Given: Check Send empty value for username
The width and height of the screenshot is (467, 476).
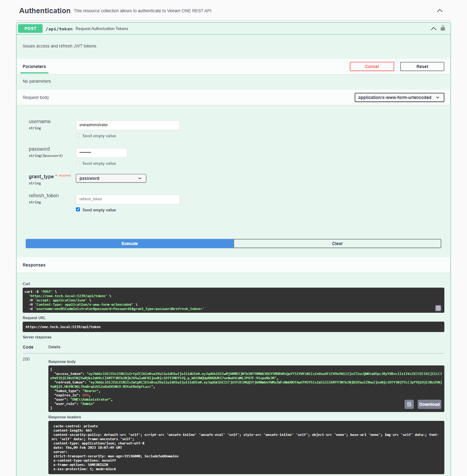Looking at the screenshot, I should (78, 135).
